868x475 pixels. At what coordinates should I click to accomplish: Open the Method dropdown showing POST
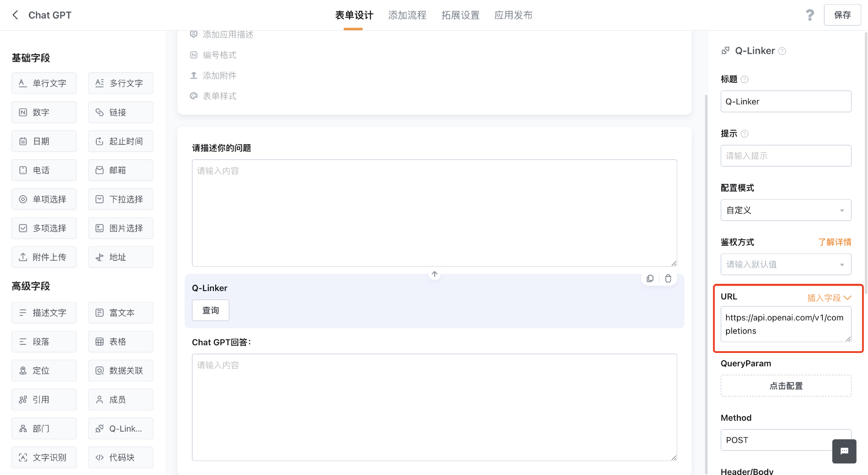(x=786, y=440)
